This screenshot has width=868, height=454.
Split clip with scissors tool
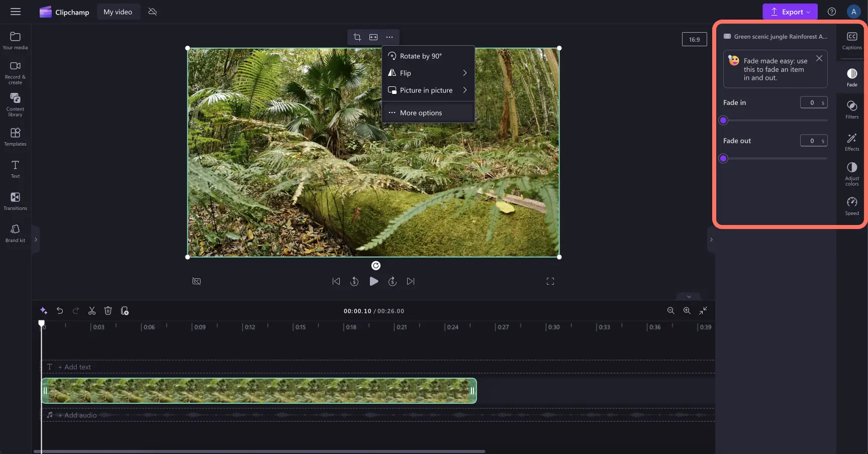click(x=92, y=311)
